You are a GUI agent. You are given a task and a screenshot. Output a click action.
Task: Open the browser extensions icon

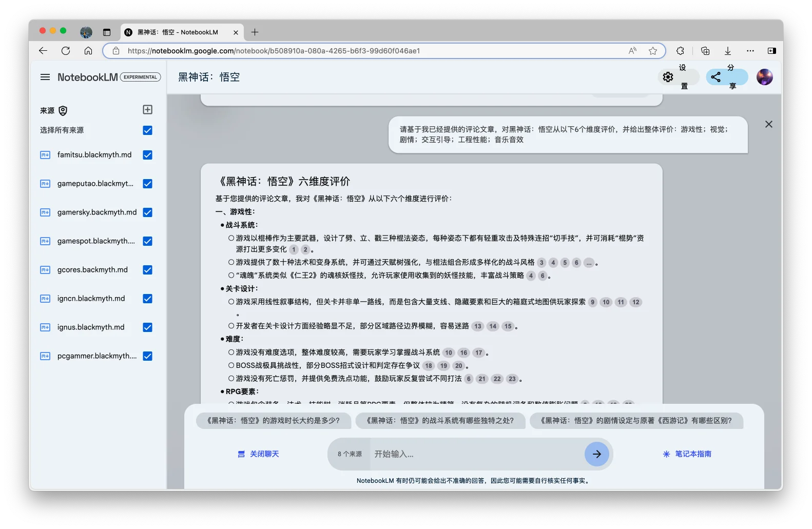(680, 51)
